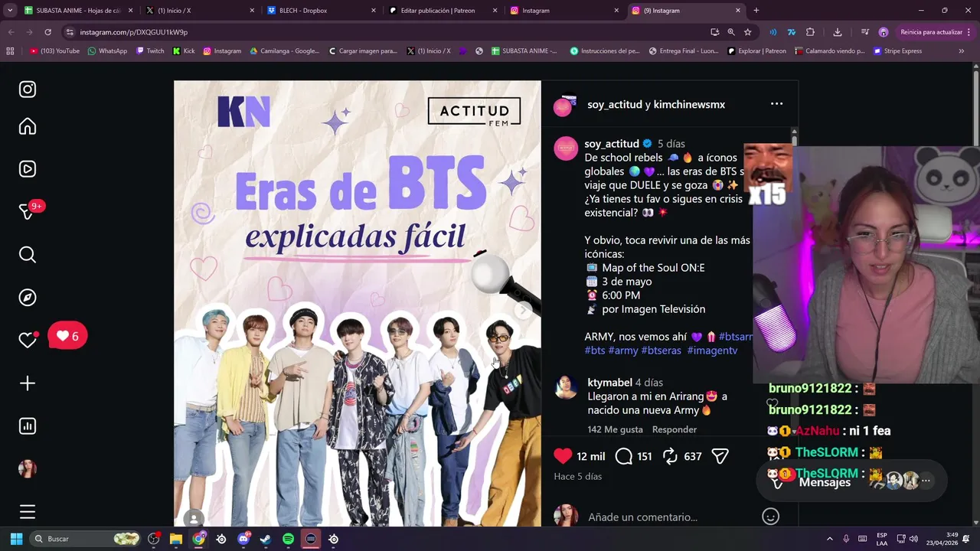980x551 pixels.
Task: Open YouTube bookmark
Action: 54,51
